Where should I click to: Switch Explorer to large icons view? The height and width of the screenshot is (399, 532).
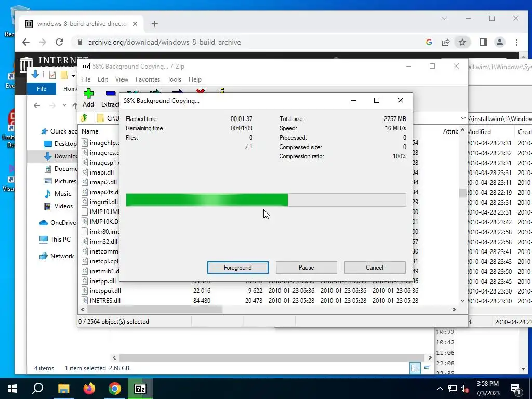coord(427,368)
